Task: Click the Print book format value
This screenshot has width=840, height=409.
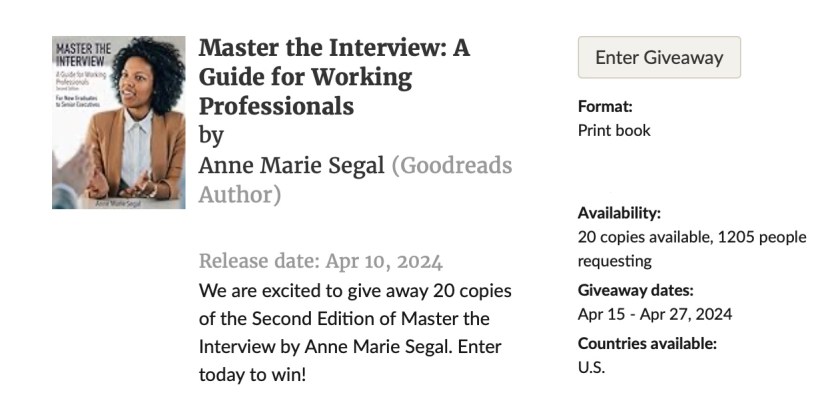Action: (x=614, y=130)
